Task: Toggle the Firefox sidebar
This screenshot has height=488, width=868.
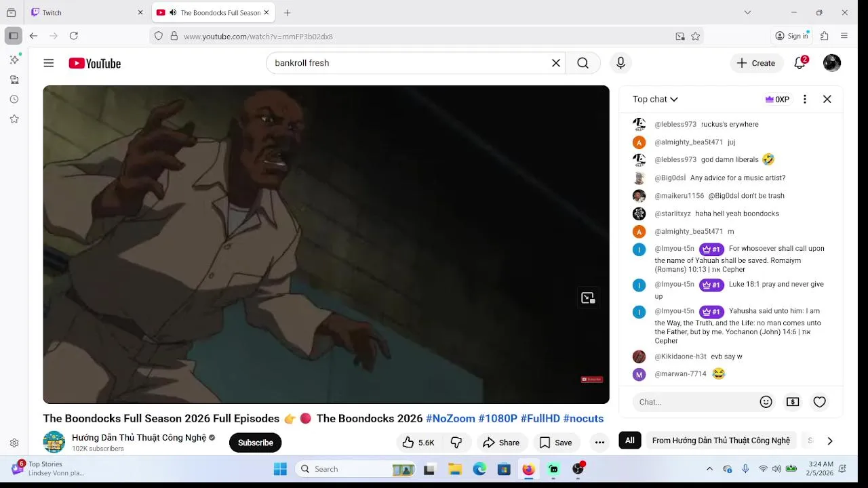Action: [13, 36]
